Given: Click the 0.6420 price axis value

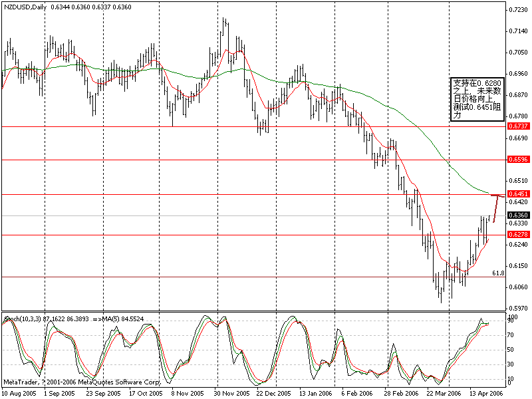Looking at the screenshot, I should 519,202.
